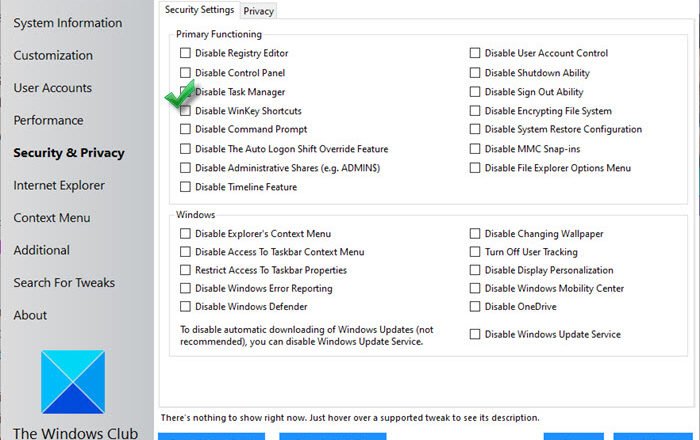Image resolution: width=700 pixels, height=440 pixels.
Task: Toggle Disable MMC Snap-ins checkbox
Action: (475, 149)
